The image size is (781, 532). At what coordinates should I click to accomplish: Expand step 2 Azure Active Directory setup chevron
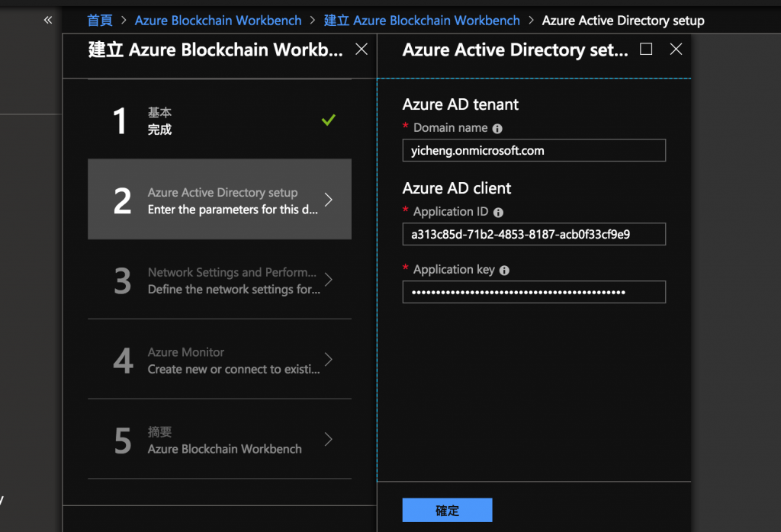coord(328,200)
